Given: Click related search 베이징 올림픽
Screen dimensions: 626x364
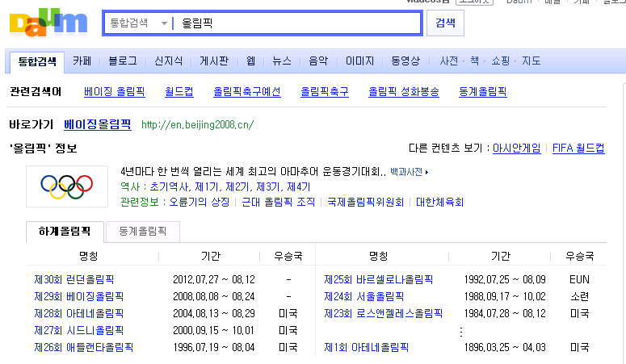Looking at the screenshot, I should tap(114, 92).
